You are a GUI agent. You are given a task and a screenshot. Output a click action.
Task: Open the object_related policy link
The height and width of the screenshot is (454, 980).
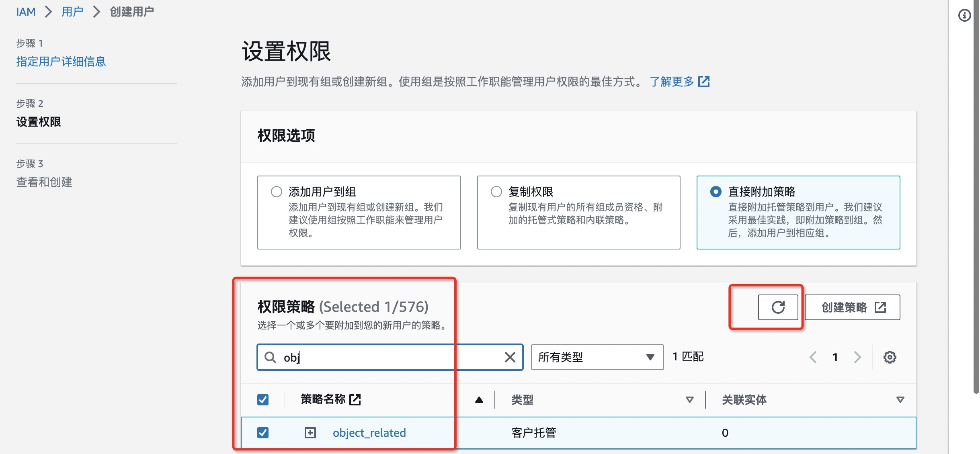(369, 433)
